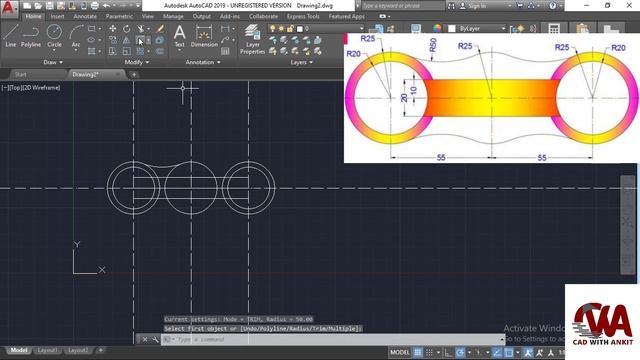This screenshot has width=640, height=360.
Task: Add a new drawing tab
Action: tap(133, 74)
